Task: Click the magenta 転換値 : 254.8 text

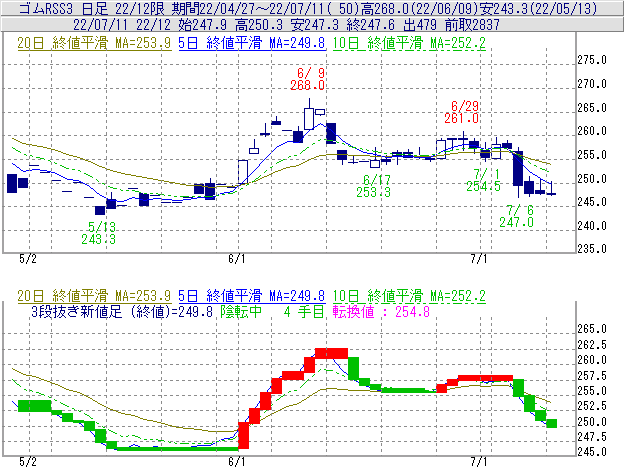Action: click(x=381, y=311)
